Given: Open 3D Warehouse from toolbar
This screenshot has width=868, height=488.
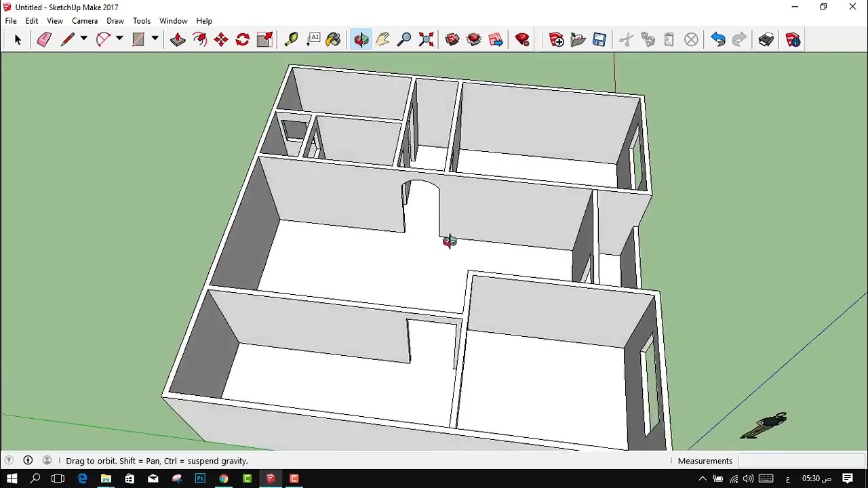Looking at the screenshot, I should [x=452, y=40].
